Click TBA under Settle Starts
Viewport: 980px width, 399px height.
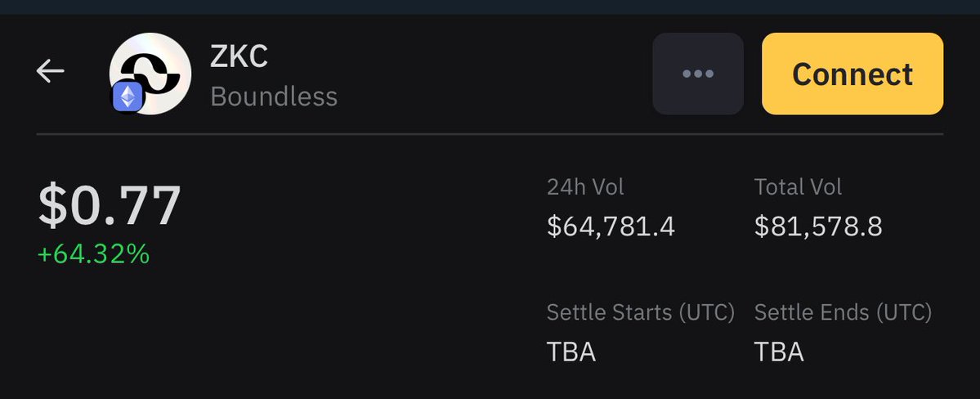point(571,352)
